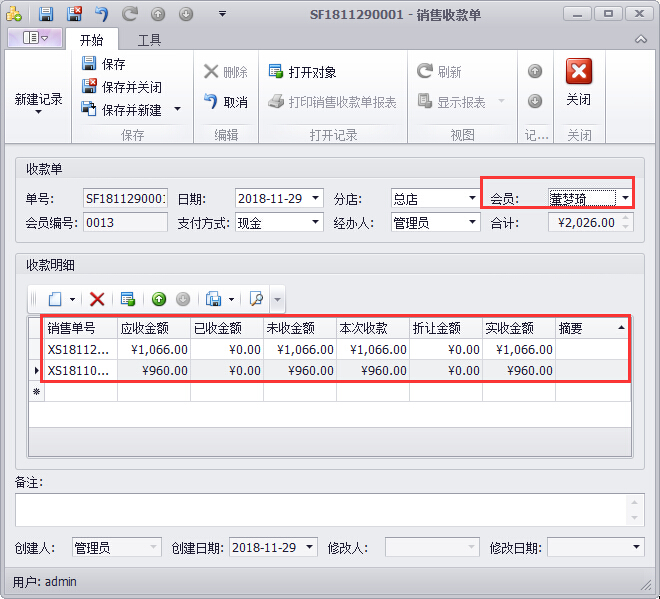The image size is (660, 599).
Task: Click the undo arrow in title bar
Action: click(x=102, y=14)
